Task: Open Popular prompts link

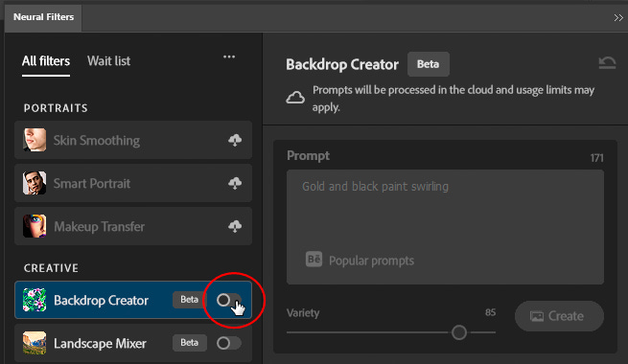Action: tap(371, 261)
